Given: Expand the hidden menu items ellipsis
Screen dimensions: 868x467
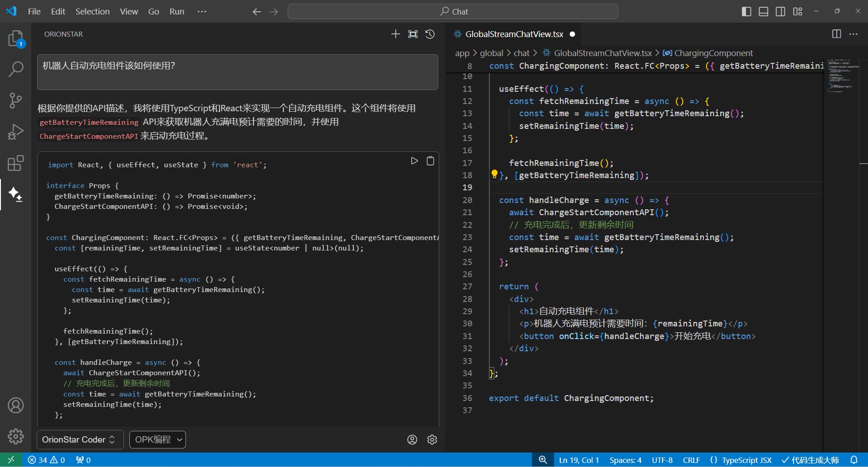Looking at the screenshot, I should 202,11.
